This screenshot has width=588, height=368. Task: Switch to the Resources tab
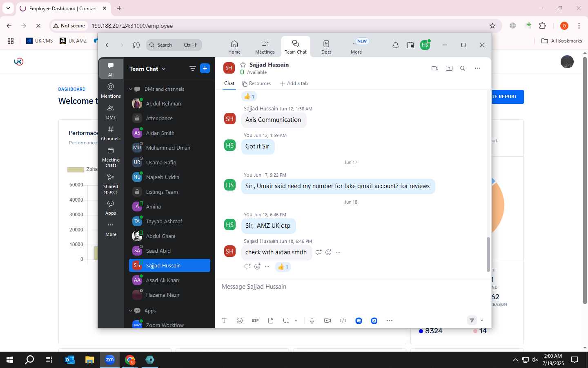(x=256, y=83)
